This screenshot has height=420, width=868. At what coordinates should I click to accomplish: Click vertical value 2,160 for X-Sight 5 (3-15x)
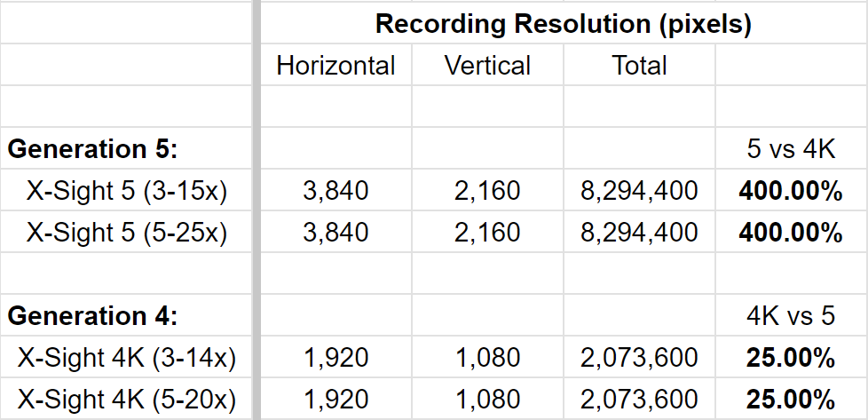coord(487,190)
